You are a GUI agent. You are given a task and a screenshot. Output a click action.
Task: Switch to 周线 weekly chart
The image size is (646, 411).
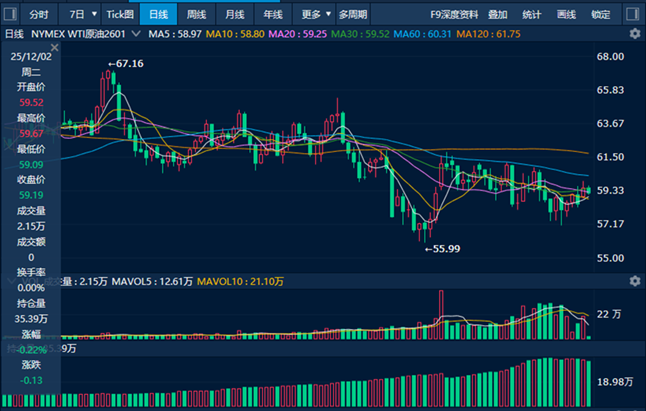(x=196, y=15)
